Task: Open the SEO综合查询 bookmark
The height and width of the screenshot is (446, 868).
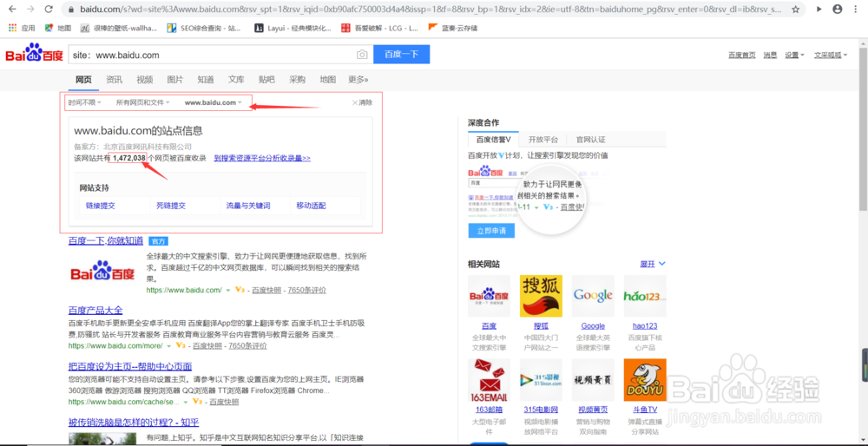Action: point(204,28)
